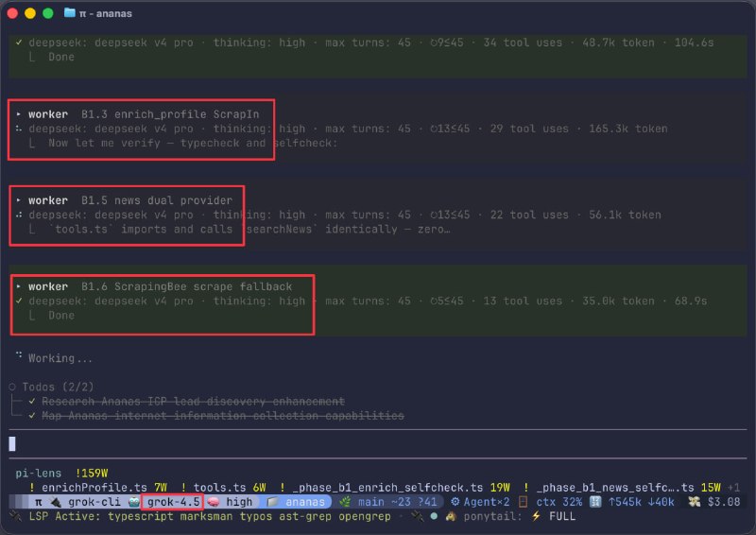Click the 'main ~23 ?41' git status segment
Screen dimensions: 756x535
click(398, 502)
